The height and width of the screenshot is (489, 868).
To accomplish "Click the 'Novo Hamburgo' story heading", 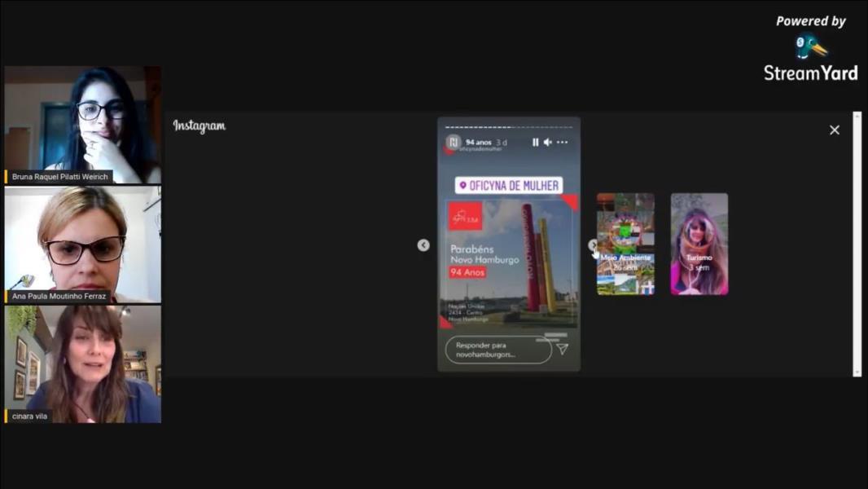I will [484, 260].
